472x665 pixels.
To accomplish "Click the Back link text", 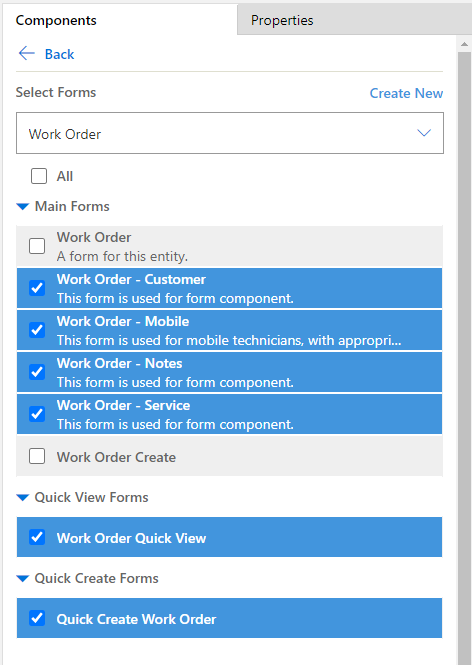I will (59, 54).
